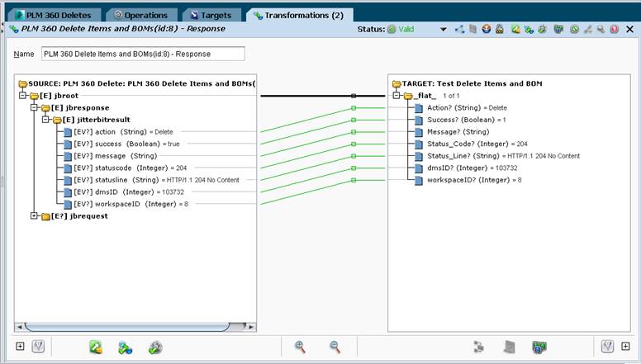Image resolution: width=641 pixels, height=364 pixels.
Task: Select the statuscode source field
Action: 130,168
